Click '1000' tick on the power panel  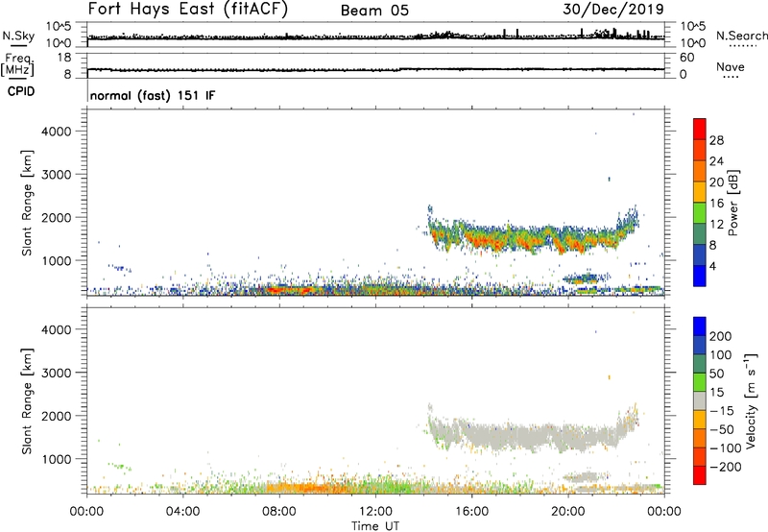57,260
